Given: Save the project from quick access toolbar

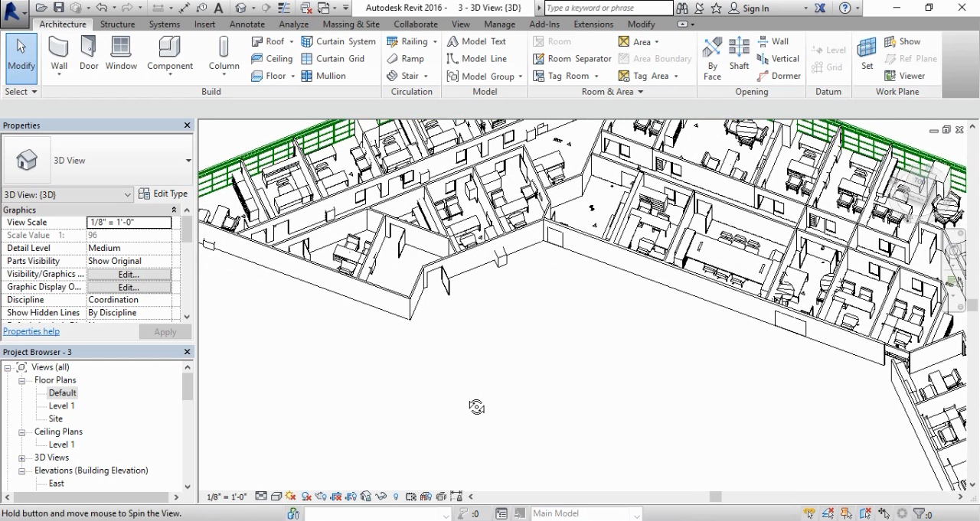Looking at the screenshot, I should (x=59, y=8).
